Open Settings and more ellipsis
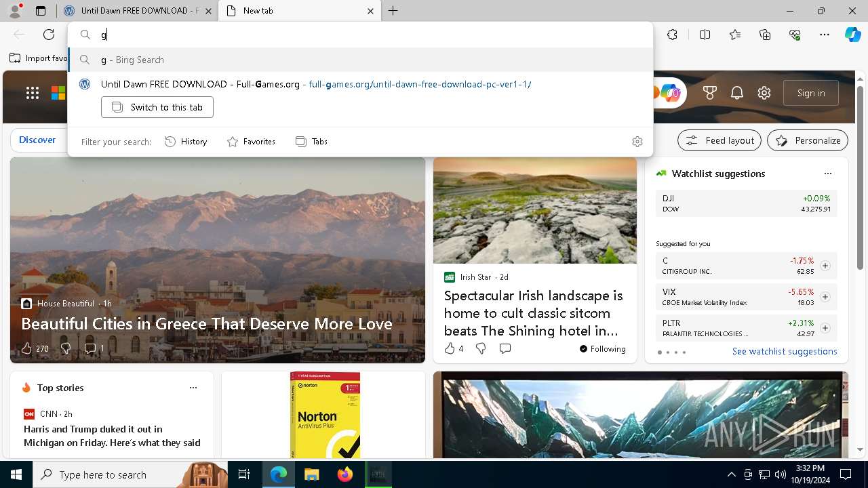This screenshot has width=868, height=488. coord(825,35)
